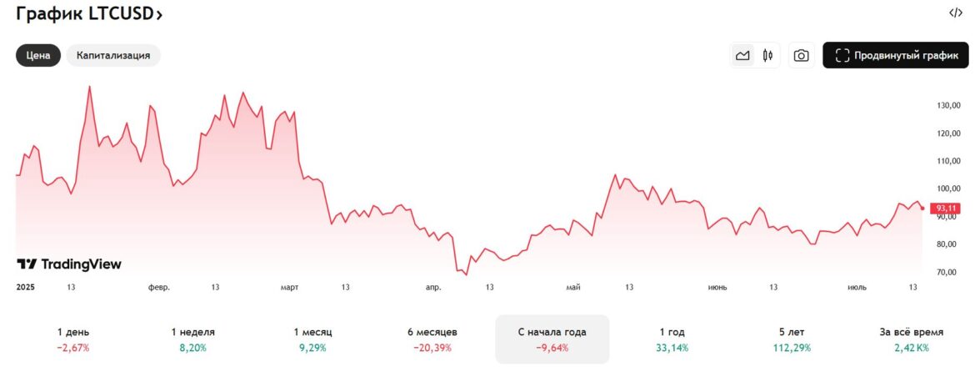
Task: Select the 1 месяц range
Action: click(312, 339)
